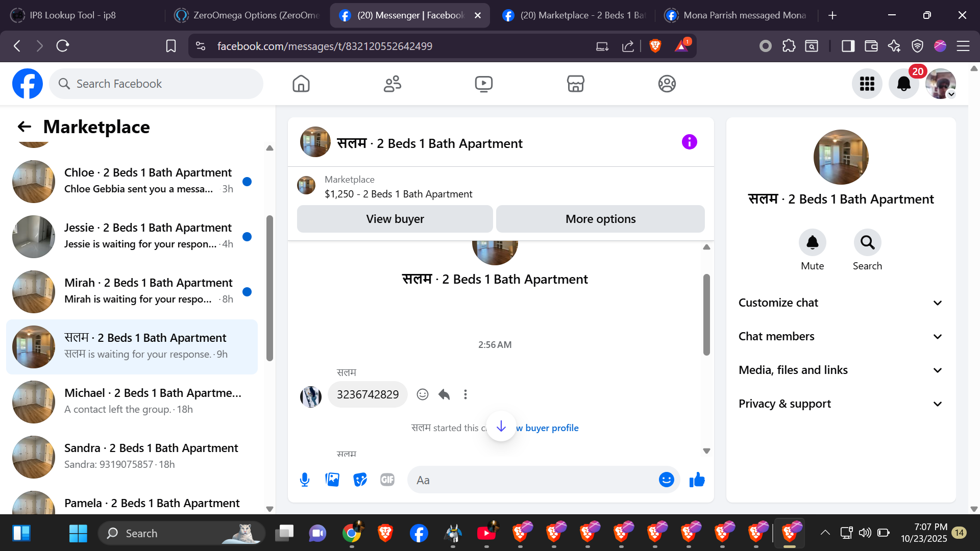Expand the Chat members section
The height and width of the screenshot is (551, 980).
tap(841, 336)
